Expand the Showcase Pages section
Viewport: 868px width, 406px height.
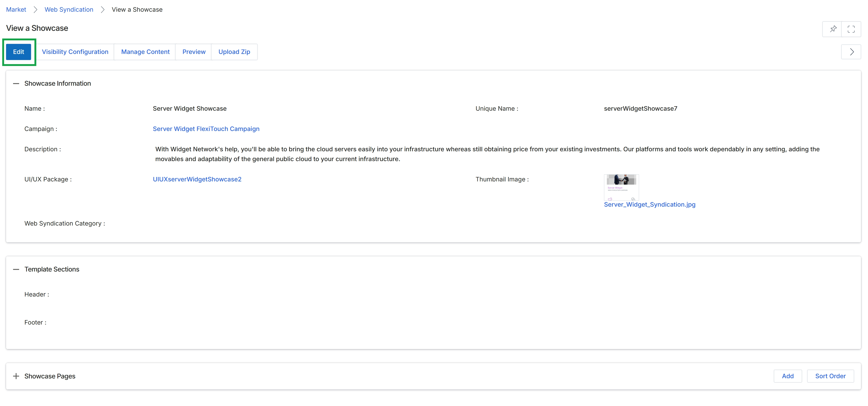click(16, 376)
